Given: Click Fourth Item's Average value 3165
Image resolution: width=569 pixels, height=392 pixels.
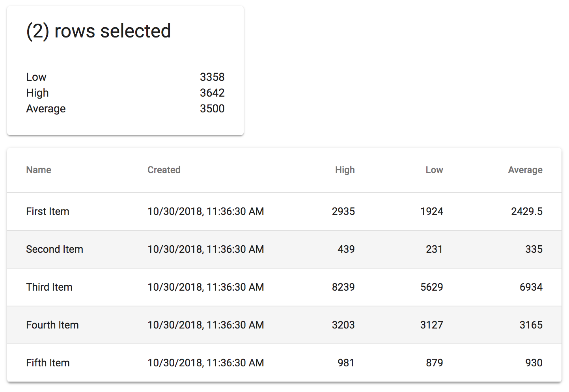Looking at the screenshot, I should [x=531, y=325].
